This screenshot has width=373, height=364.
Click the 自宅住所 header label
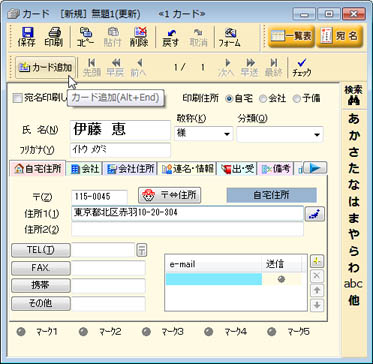click(271, 195)
